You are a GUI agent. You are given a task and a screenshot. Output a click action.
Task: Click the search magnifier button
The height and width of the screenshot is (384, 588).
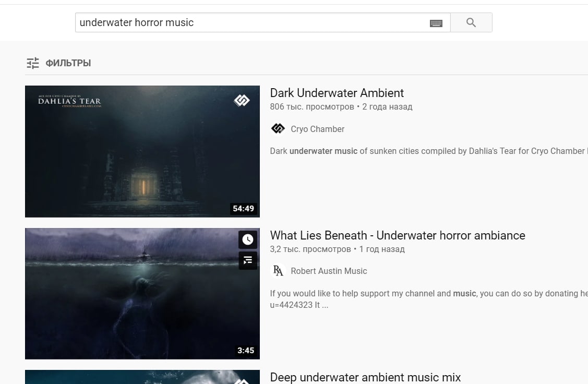pyautogui.click(x=471, y=22)
